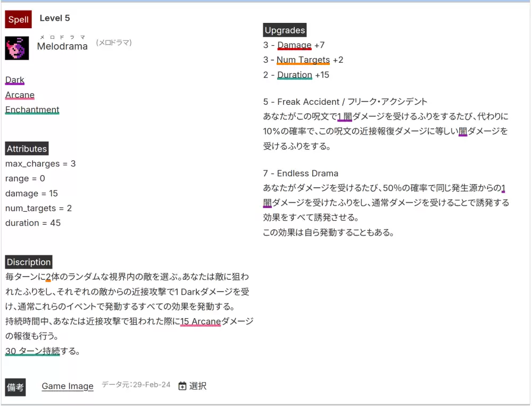Viewport: 532px width, 406px height.
Task: Click the Duration upgrade link
Action: [x=294, y=75]
